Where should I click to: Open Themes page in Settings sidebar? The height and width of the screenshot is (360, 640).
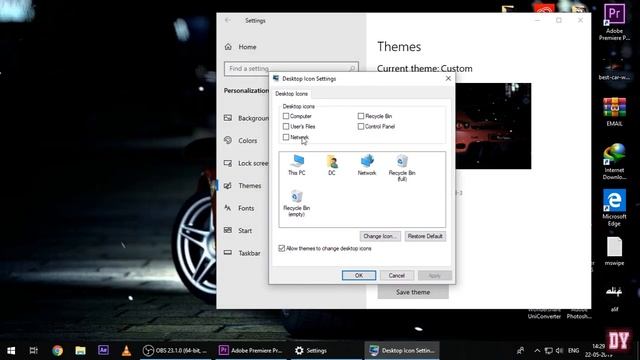[242, 186]
